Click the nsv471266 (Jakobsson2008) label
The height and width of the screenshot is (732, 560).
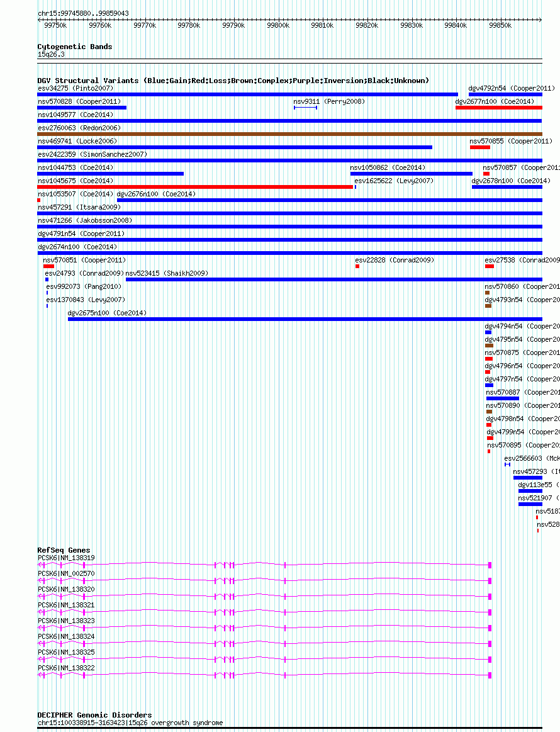(x=85, y=220)
